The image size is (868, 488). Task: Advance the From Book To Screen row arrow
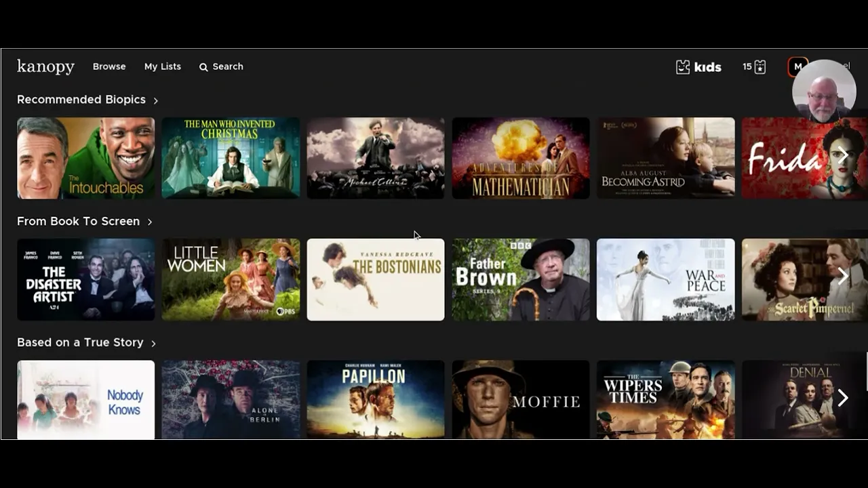(x=843, y=277)
